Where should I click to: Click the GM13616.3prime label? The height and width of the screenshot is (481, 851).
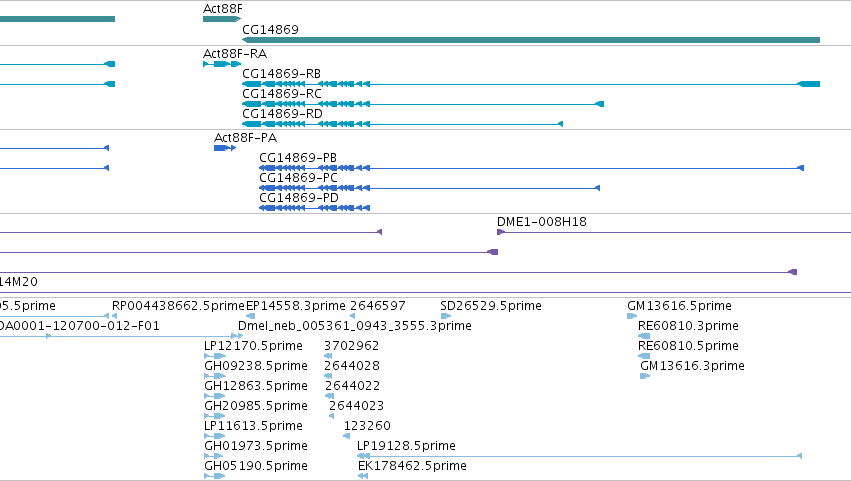[693, 366]
